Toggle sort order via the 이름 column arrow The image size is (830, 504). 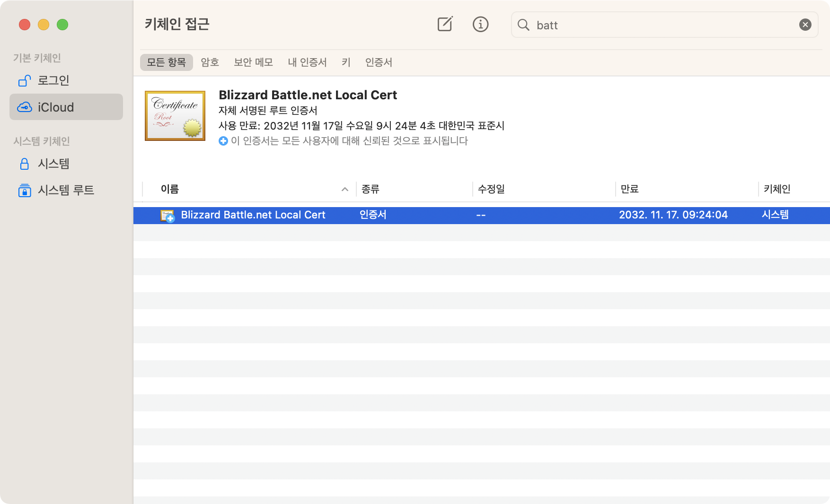tap(345, 189)
